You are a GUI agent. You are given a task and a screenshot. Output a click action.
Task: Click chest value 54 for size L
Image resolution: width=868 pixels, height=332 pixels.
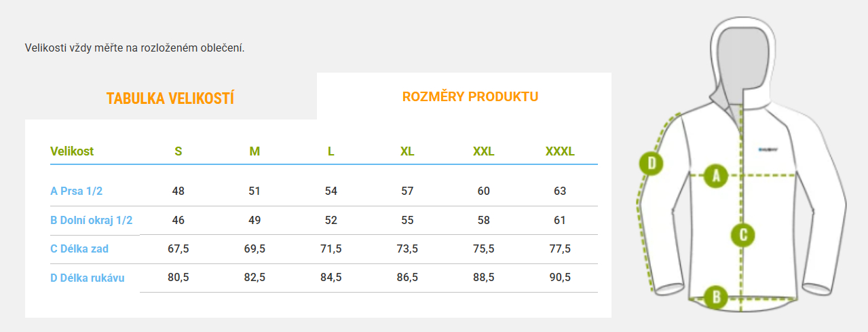pos(331,191)
